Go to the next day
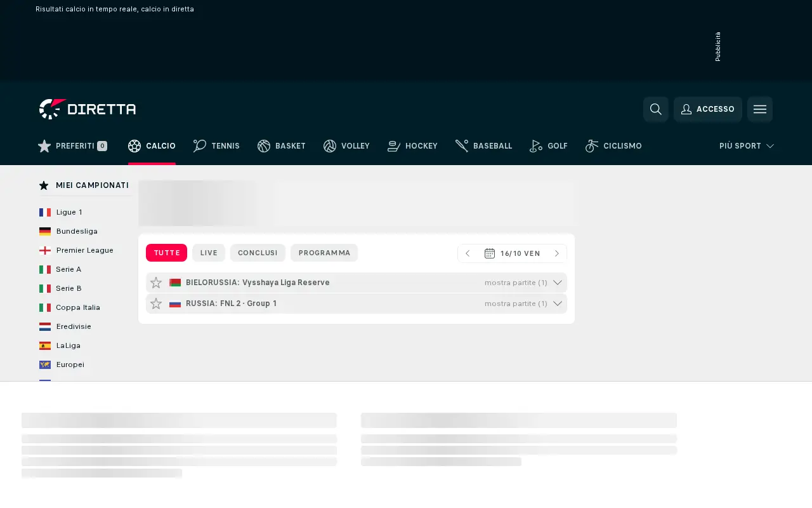Screen dimensions: 812x508 point(557,253)
